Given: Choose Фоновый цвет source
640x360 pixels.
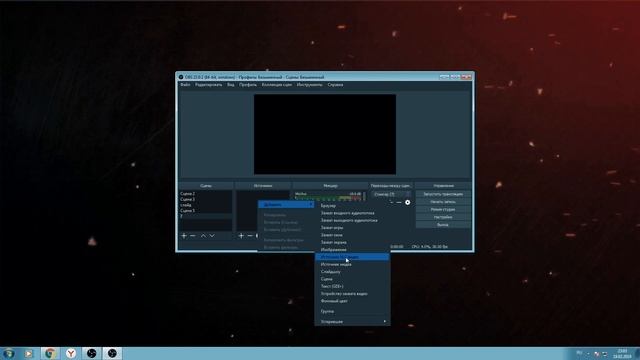Looking at the screenshot, I should click(352, 301).
